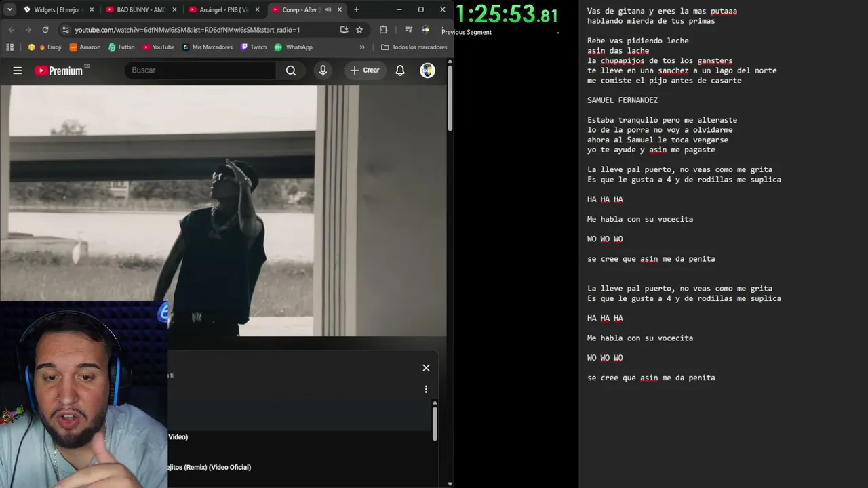Go back to the previous page

pyautogui.click(x=12, y=30)
